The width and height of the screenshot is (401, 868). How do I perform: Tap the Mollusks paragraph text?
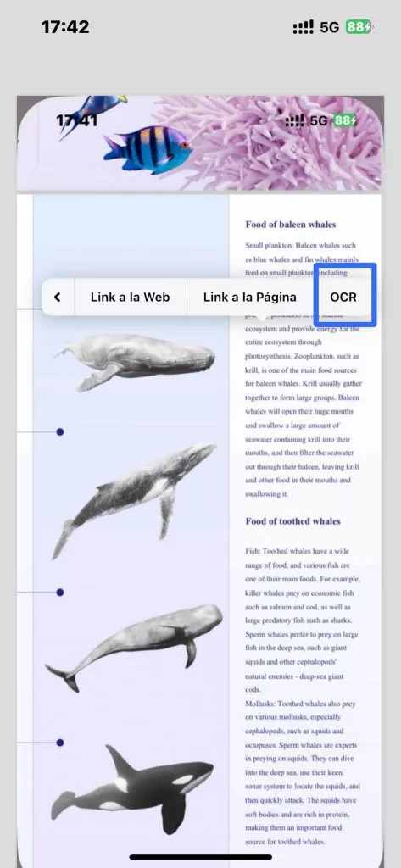pyautogui.click(x=303, y=773)
